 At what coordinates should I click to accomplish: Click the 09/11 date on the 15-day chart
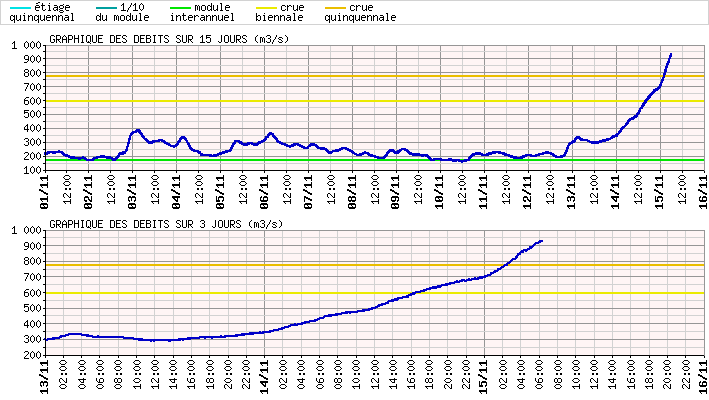396,193
